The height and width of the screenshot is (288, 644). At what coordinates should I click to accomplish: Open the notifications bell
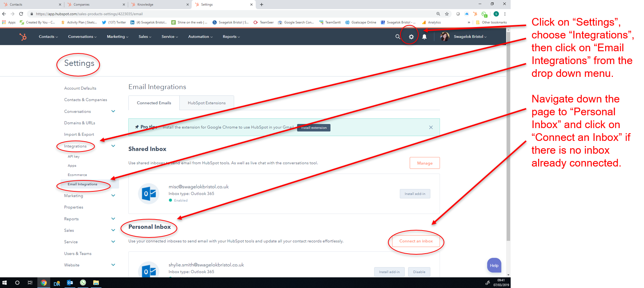click(x=424, y=37)
